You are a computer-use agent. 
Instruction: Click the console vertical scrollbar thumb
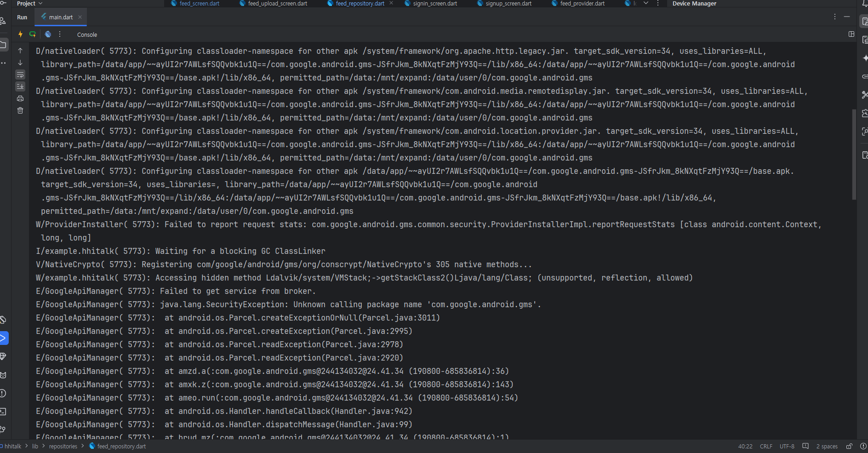point(854,154)
